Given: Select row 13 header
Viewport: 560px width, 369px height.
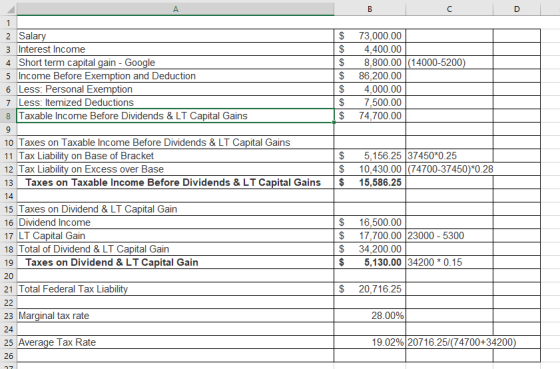Looking at the screenshot, I should 8,183.
